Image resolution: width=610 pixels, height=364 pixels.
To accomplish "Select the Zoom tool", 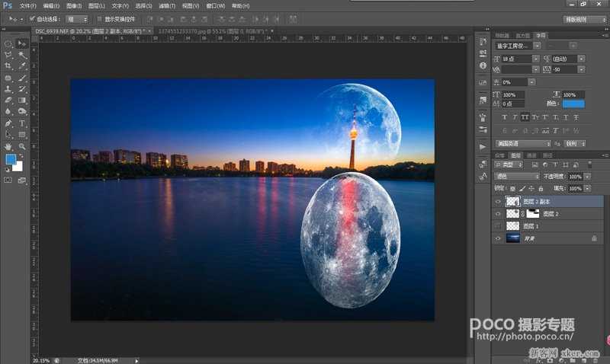I will pos(22,146).
